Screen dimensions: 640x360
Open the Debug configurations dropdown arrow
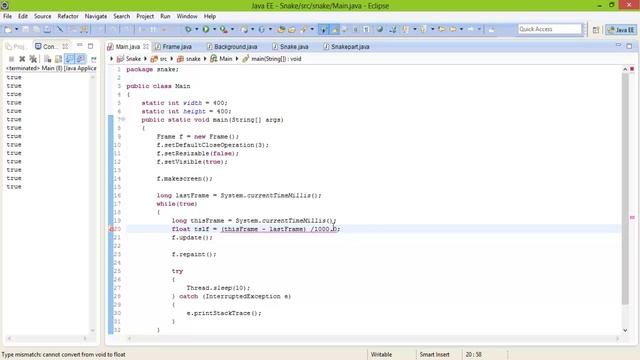[196, 29]
